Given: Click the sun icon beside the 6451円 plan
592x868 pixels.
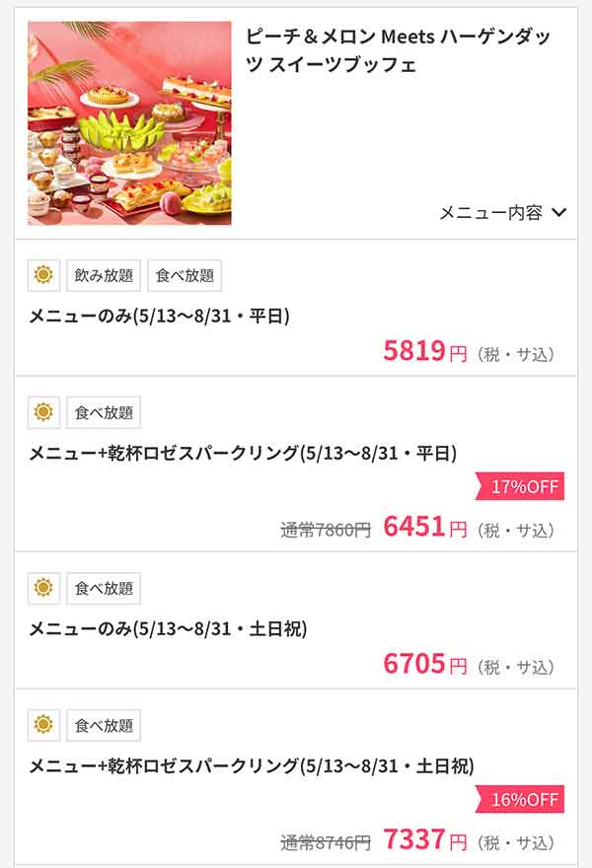Looking at the screenshot, I should point(43,412).
